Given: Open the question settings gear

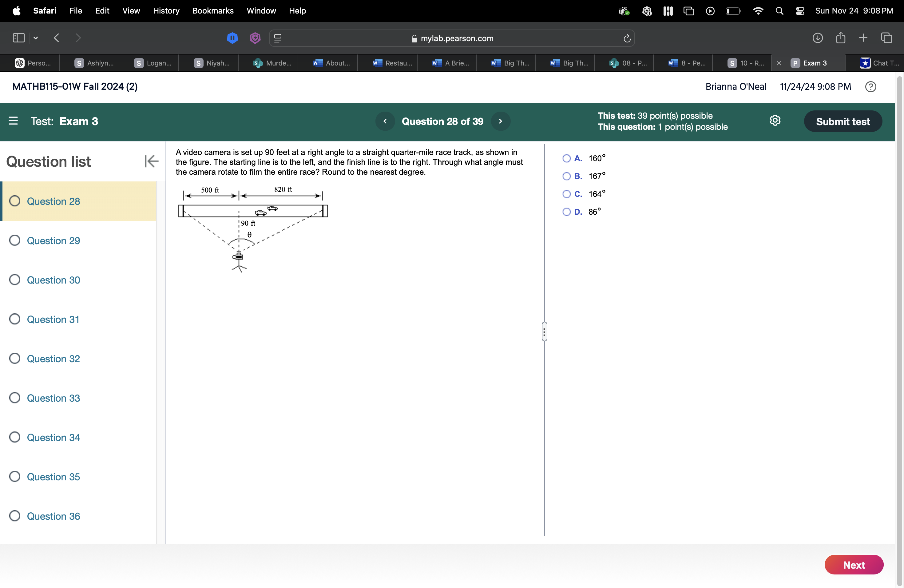Looking at the screenshot, I should [775, 121].
